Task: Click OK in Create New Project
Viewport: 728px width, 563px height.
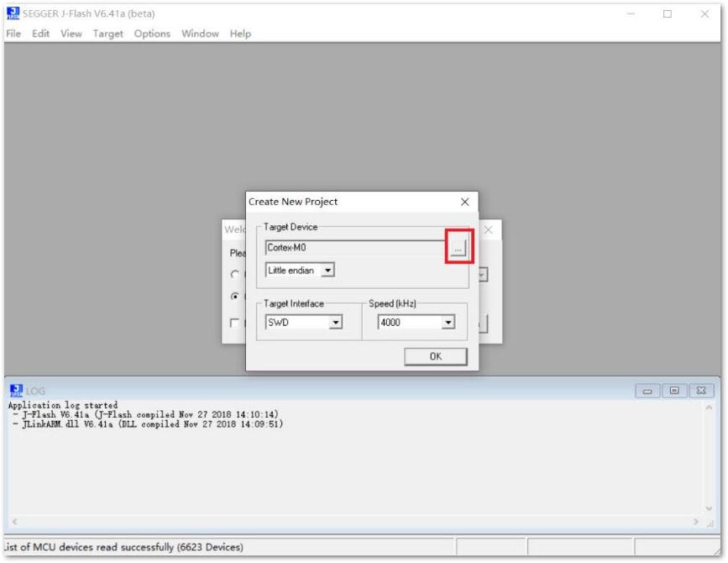Action: click(436, 356)
